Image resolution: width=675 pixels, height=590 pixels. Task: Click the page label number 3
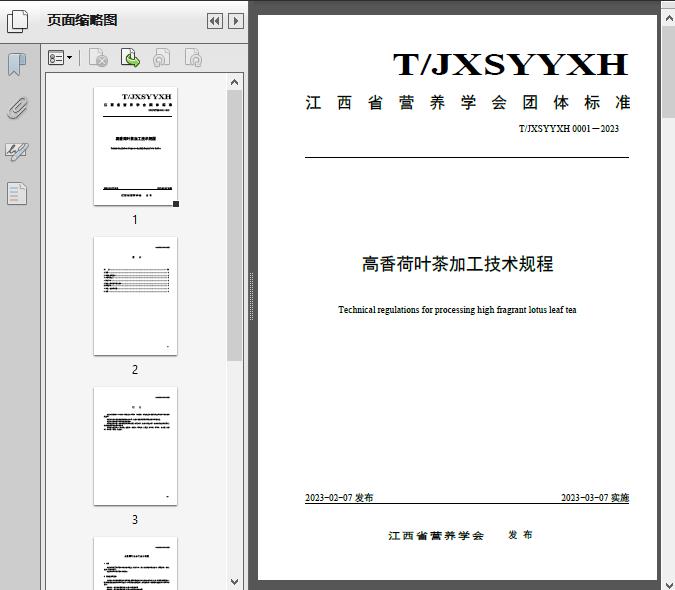pyautogui.click(x=135, y=519)
